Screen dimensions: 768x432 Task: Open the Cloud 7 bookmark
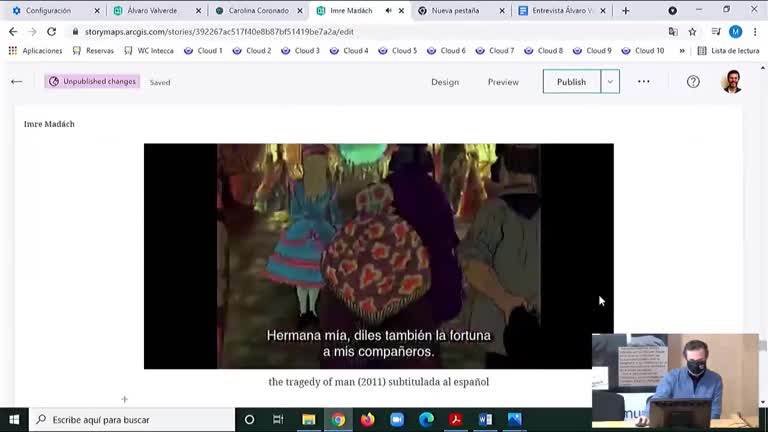point(495,50)
